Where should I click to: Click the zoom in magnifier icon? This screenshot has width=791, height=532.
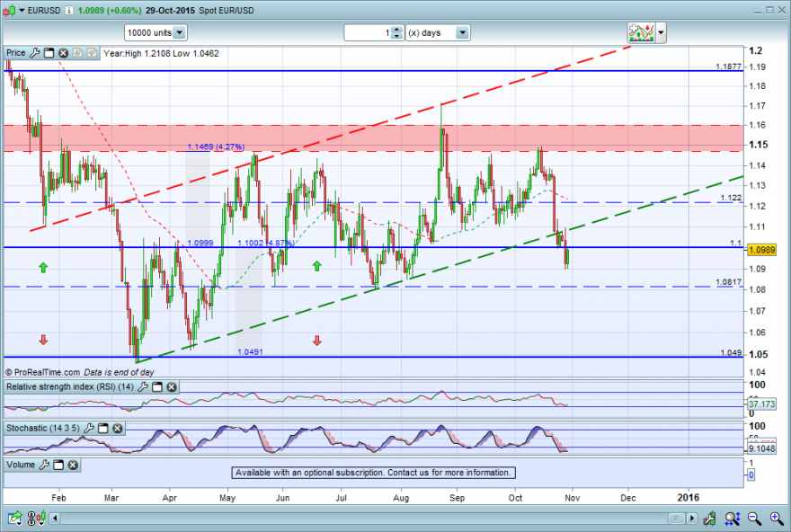tap(777, 519)
